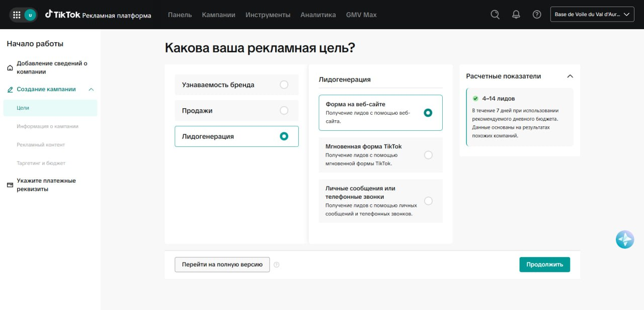Open the account selector dropdown Base de Voile

point(592,15)
